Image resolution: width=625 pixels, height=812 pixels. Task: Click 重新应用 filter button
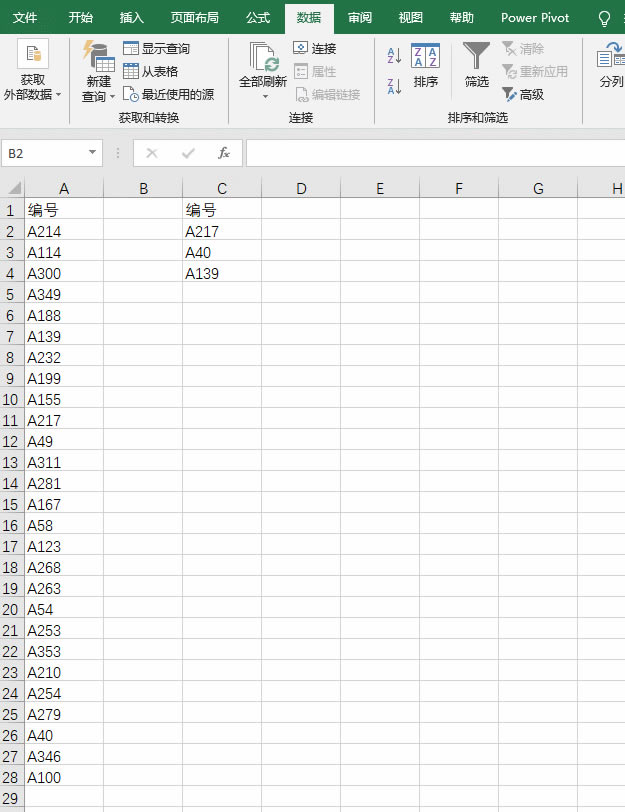(534, 71)
